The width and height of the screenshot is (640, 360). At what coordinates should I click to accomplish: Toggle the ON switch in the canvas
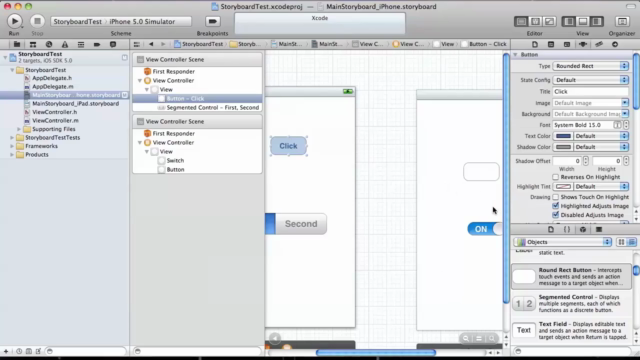click(485, 229)
